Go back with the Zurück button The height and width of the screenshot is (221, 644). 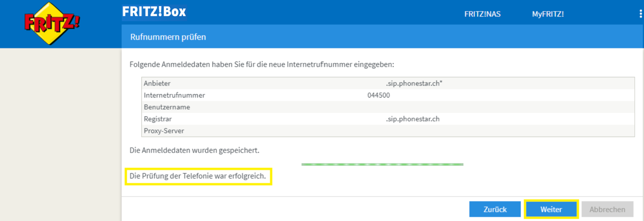(495, 209)
